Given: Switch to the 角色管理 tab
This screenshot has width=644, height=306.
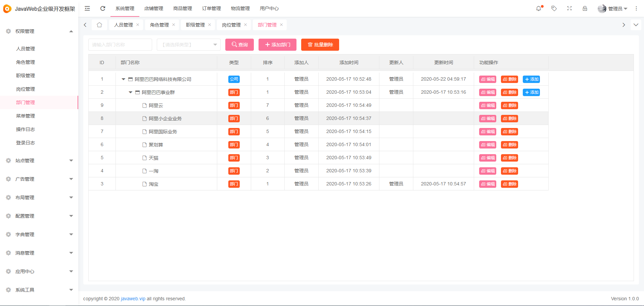Looking at the screenshot, I should pyautogui.click(x=160, y=25).
